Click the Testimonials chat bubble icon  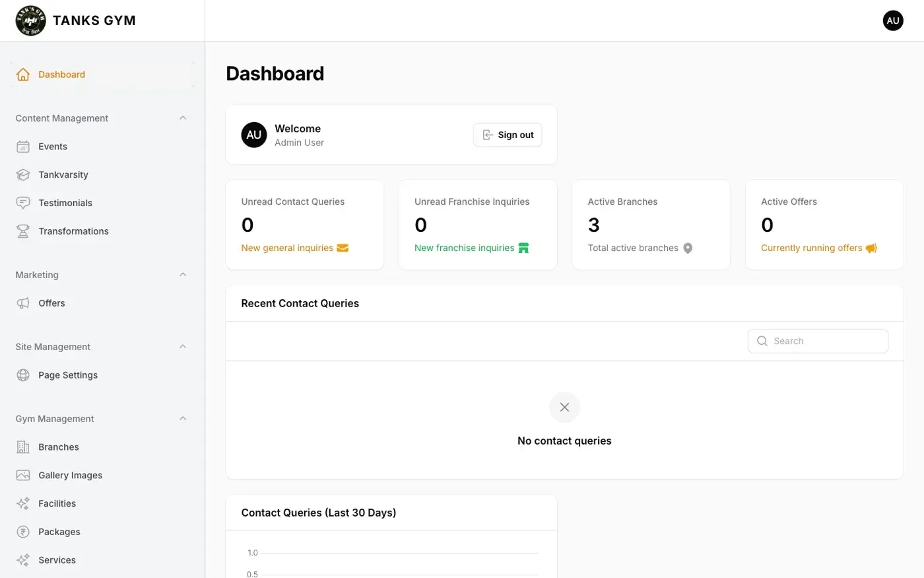23,203
